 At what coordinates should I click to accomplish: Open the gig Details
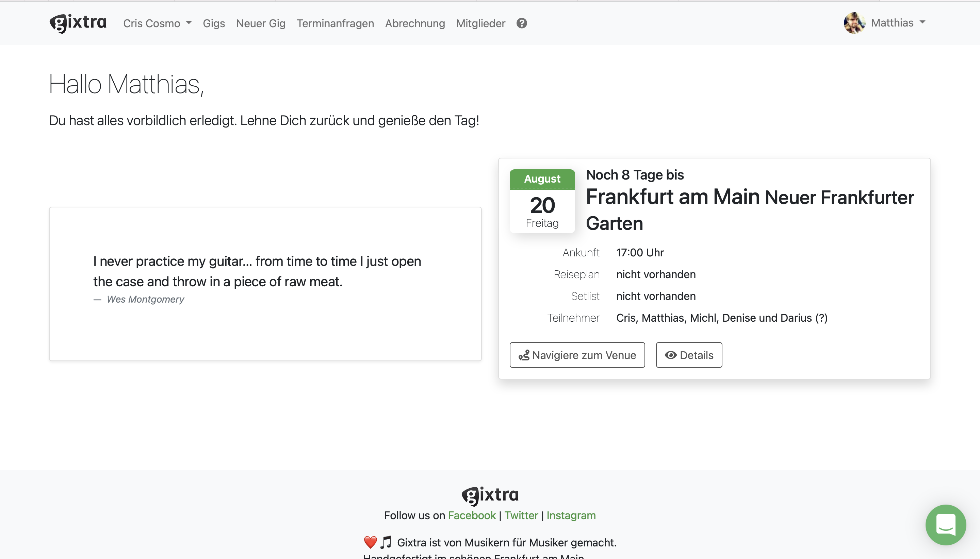tap(688, 355)
